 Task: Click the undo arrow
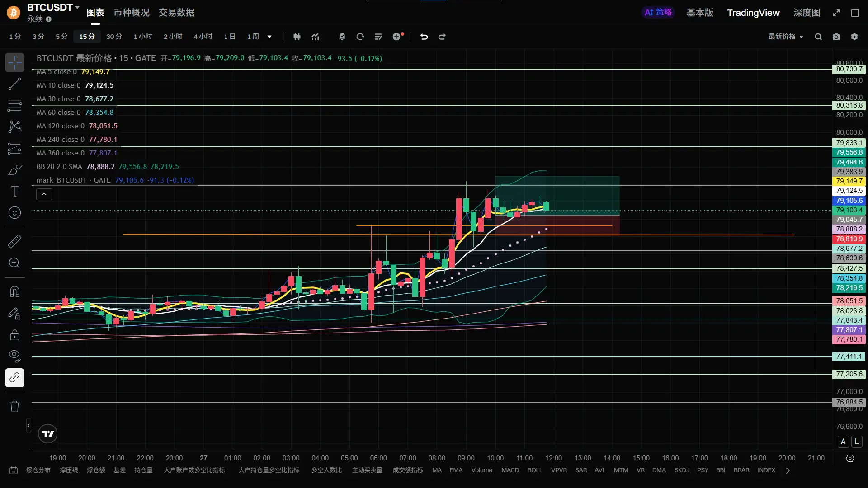(x=424, y=37)
